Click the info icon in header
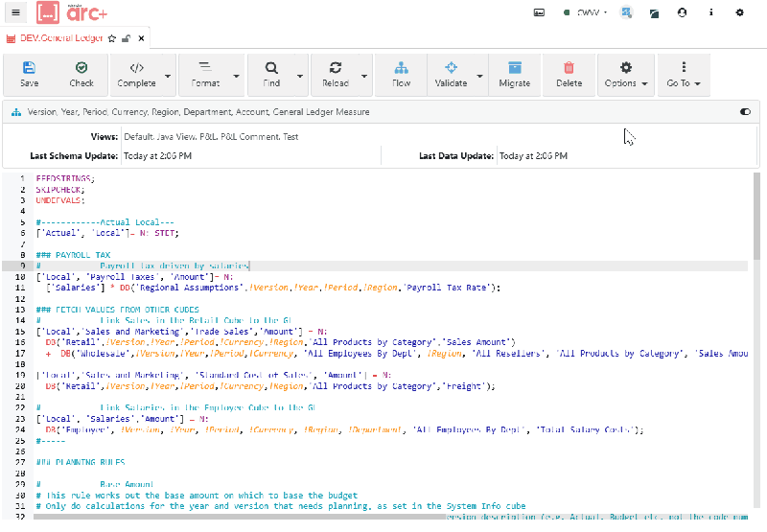The width and height of the screenshot is (767, 532). point(710,12)
